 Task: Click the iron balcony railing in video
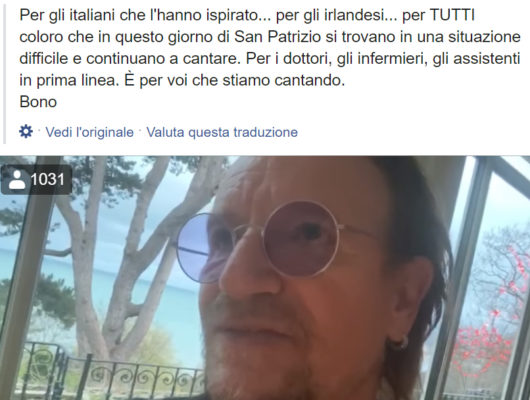coord(112,377)
